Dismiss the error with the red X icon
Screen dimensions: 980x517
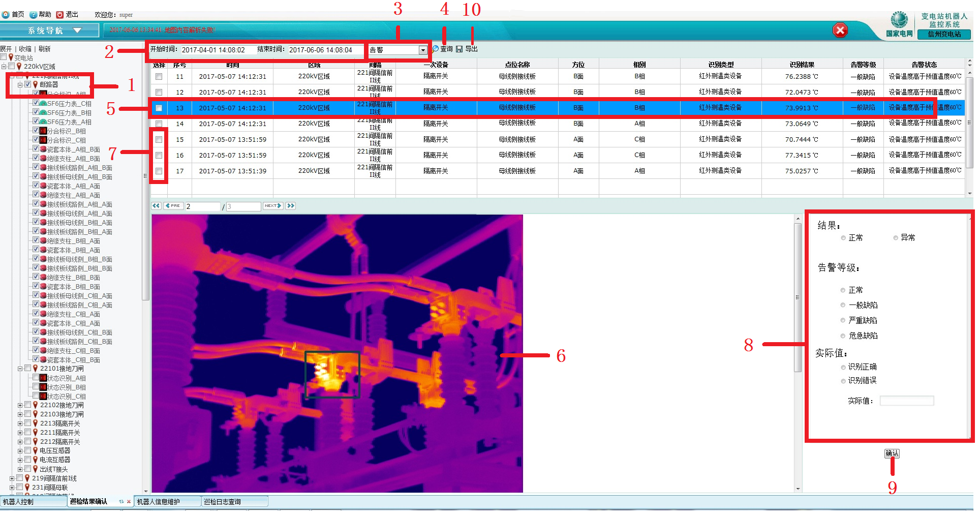(840, 31)
